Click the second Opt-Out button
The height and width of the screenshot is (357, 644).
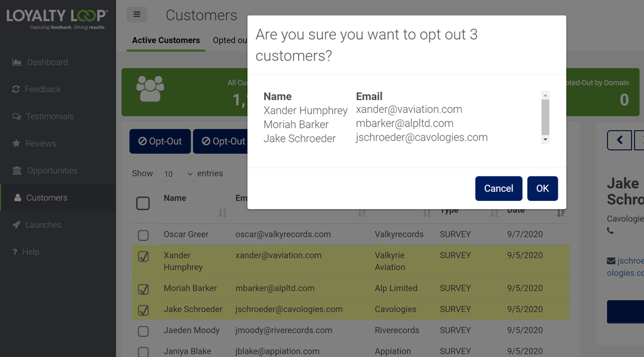[x=221, y=142]
